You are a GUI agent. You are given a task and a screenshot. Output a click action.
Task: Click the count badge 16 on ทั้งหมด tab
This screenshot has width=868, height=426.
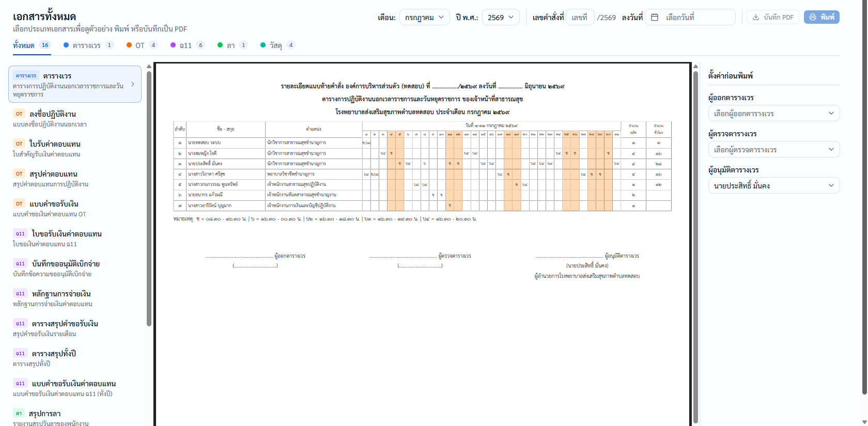pos(45,45)
